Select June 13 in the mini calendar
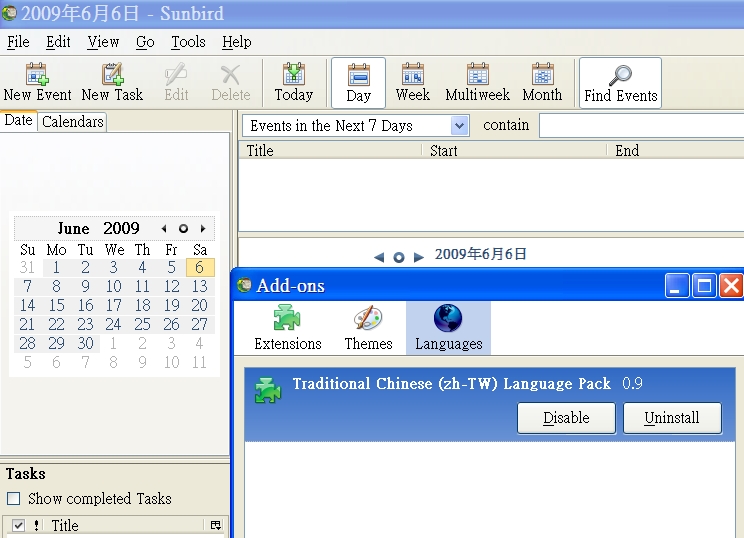The height and width of the screenshot is (538, 744). [200, 286]
